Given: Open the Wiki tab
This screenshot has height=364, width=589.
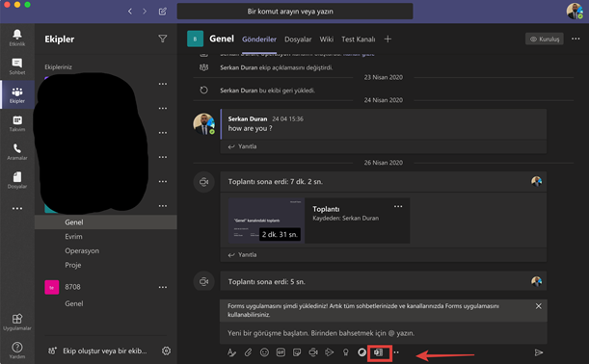Looking at the screenshot, I should 327,39.
